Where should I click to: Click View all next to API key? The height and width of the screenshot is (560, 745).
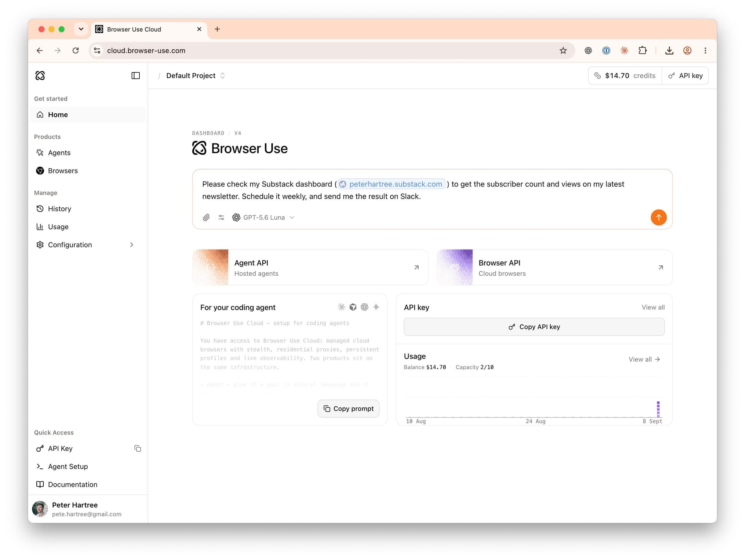tap(653, 307)
